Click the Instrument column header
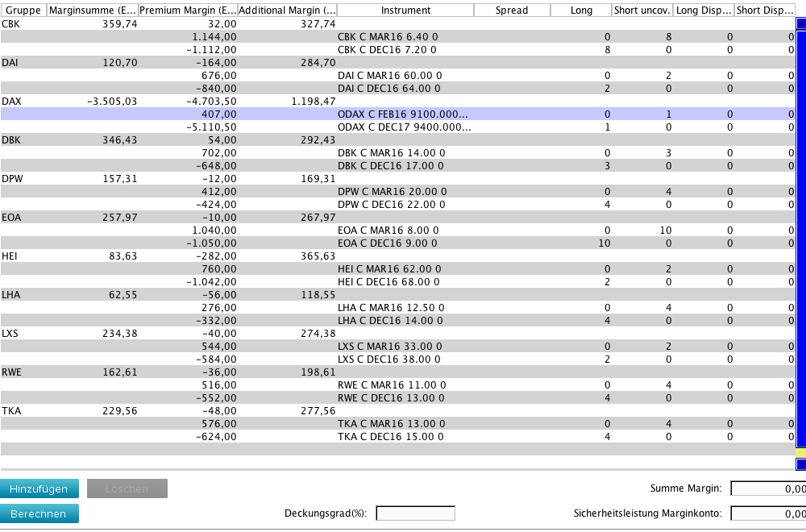This screenshot has width=806, height=532. click(405, 10)
